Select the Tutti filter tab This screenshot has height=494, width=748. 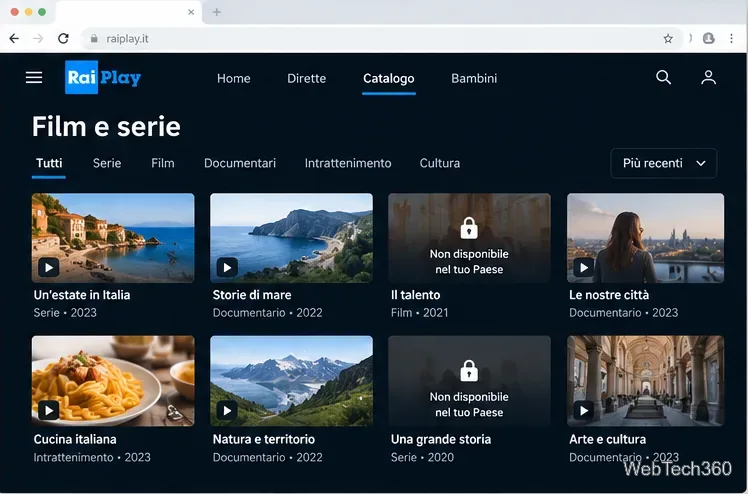coord(49,163)
